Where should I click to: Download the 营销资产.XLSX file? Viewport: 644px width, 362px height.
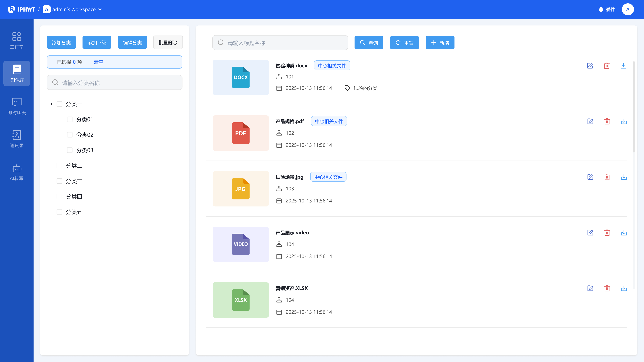click(624, 288)
